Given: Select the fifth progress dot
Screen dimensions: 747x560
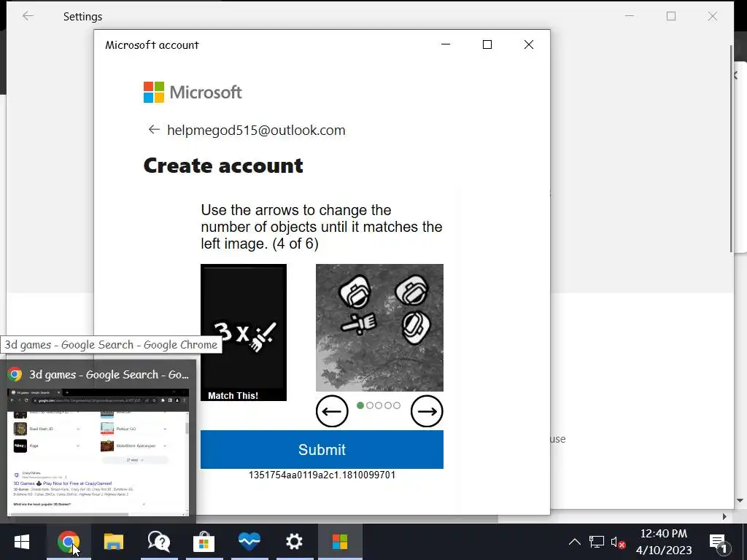Looking at the screenshot, I should 397,405.
